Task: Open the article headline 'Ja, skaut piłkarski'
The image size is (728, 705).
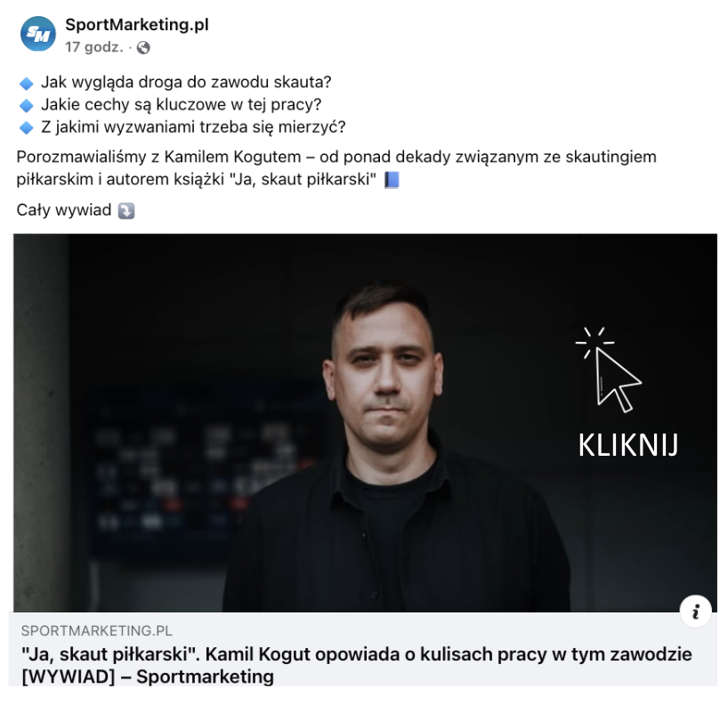Action: (357, 665)
